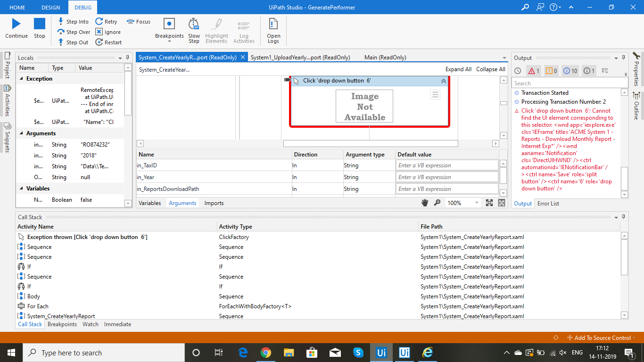The image size is (644, 362).
Task: Continue debugging with the play icon
Action: coord(17,28)
